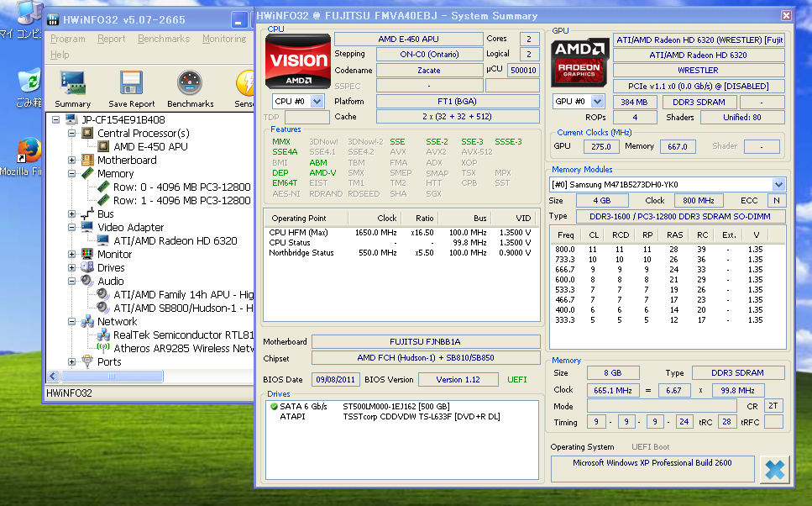Open the Benchmarks menu

click(164, 39)
